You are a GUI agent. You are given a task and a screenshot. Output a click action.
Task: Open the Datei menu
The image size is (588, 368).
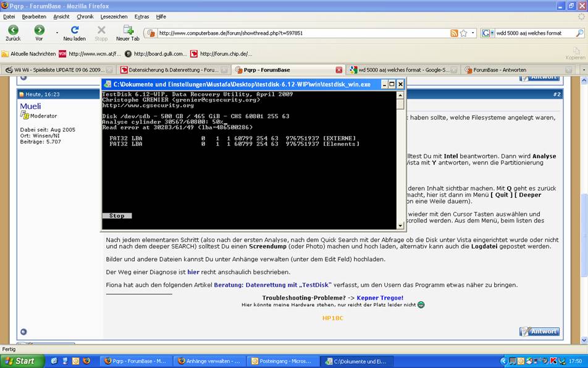click(9, 17)
